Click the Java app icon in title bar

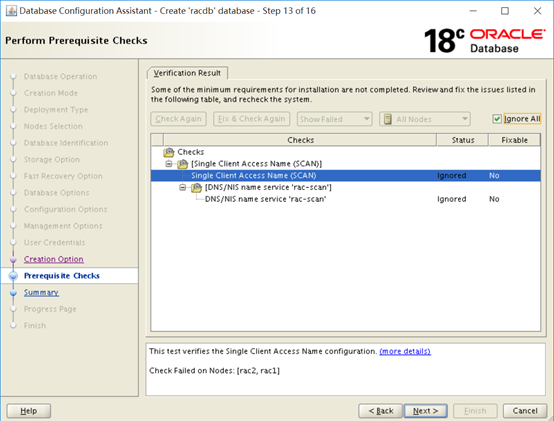(11, 11)
